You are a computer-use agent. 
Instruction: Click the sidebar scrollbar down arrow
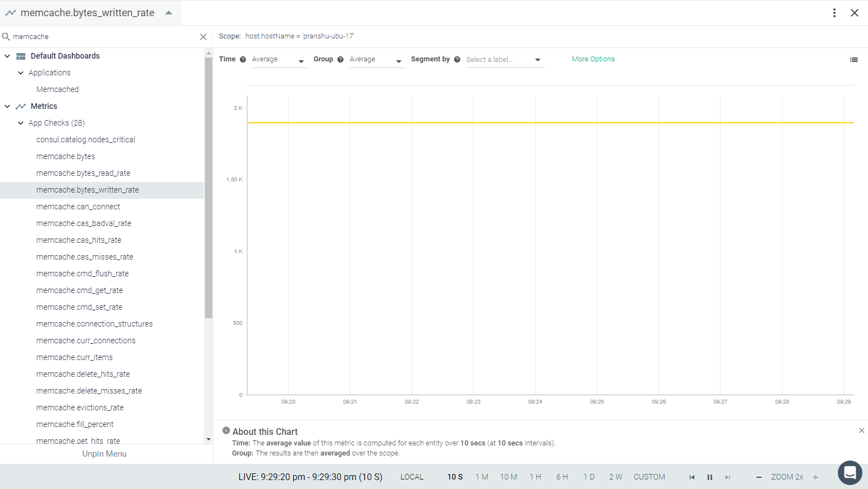point(209,439)
